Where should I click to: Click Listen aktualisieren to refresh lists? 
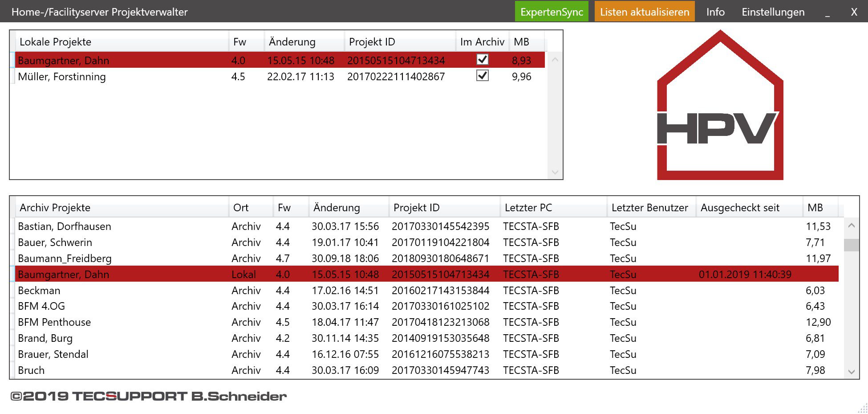tap(644, 12)
